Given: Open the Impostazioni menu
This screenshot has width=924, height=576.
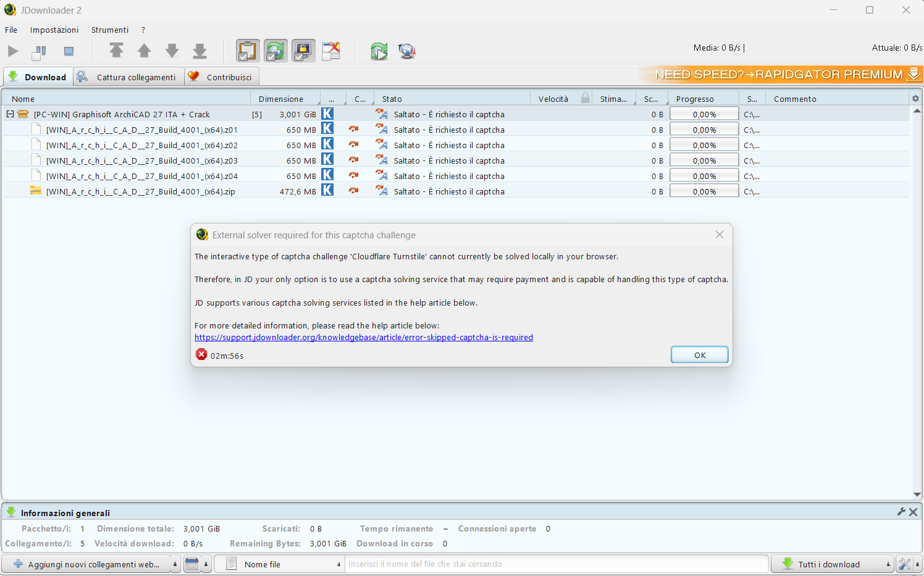Looking at the screenshot, I should (54, 30).
